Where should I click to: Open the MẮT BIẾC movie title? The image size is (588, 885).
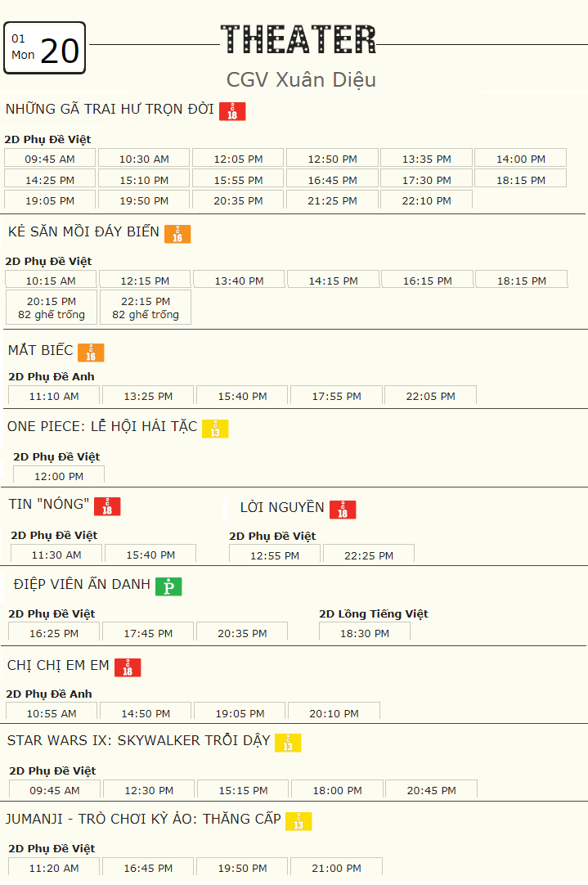[41, 350]
